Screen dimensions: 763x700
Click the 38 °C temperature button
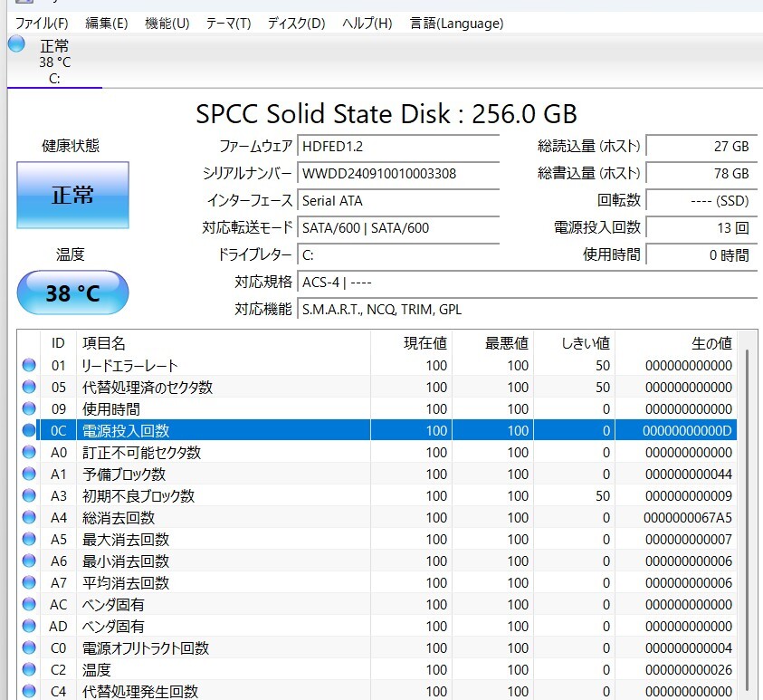click(x=73, y=292)
